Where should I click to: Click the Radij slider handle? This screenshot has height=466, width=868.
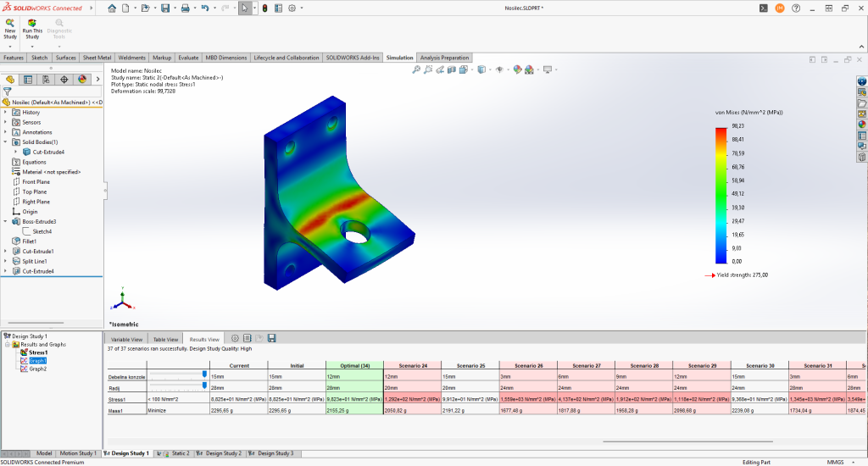pos(204,386)
